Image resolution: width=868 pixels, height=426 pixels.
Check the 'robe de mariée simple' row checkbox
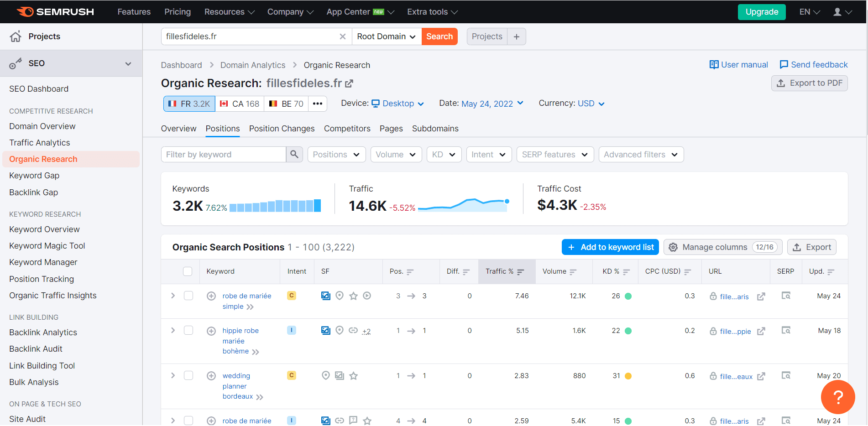pyautogui.click(x=188, y=296)
